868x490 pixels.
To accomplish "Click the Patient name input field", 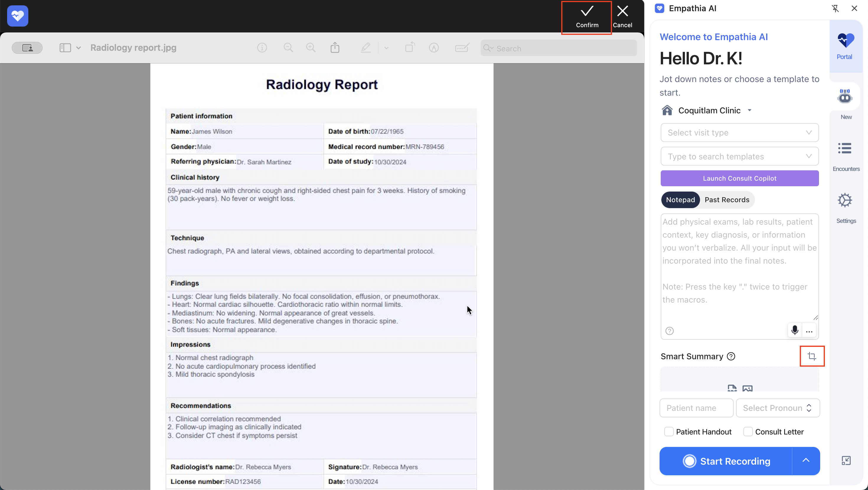I will click(696, 408).
